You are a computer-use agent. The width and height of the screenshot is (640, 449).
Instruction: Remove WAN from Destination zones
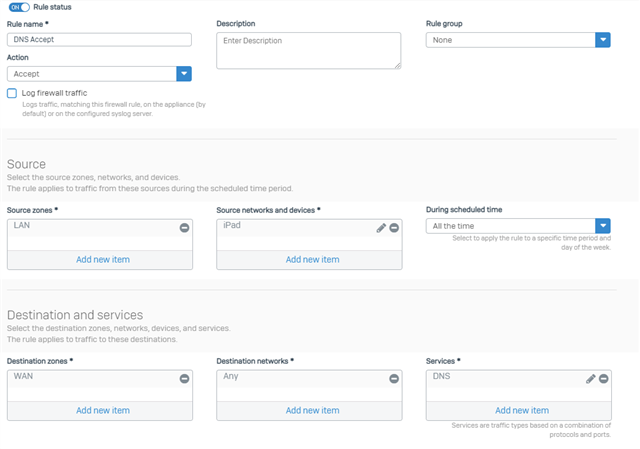[184, 379]
